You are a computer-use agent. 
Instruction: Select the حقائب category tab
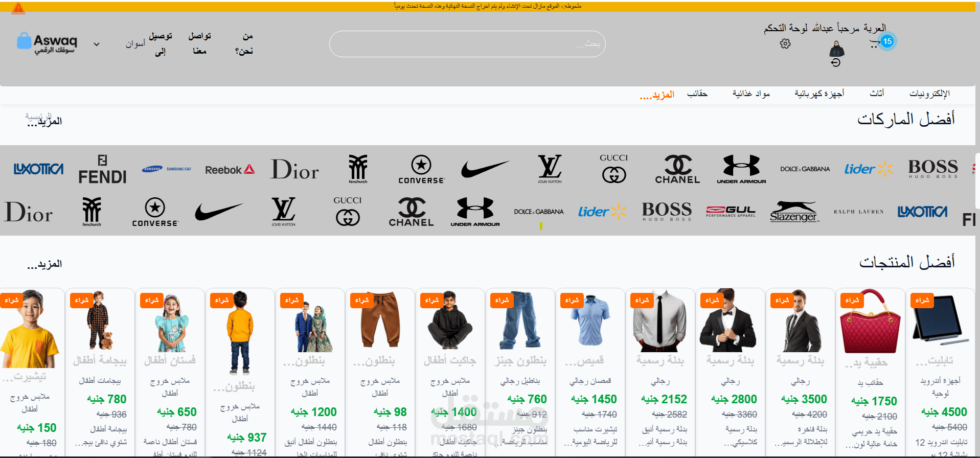pyautogui.click(x=697, y=94)
